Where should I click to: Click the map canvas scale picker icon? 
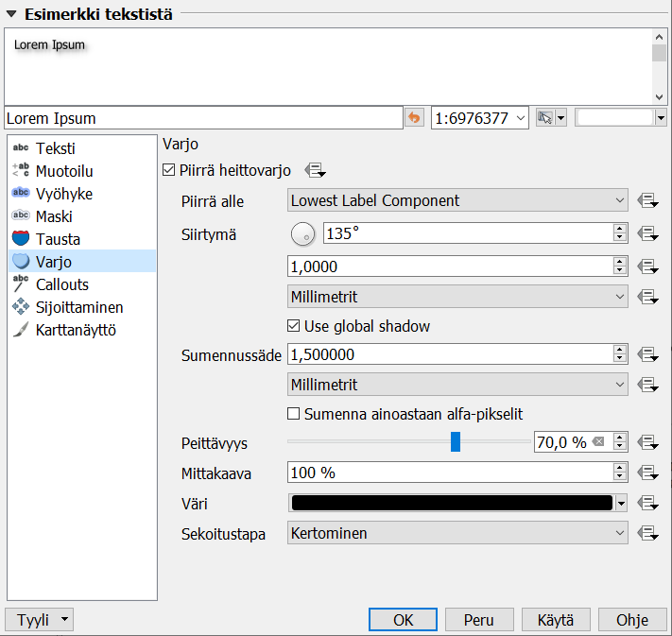[x=545, y=118]
